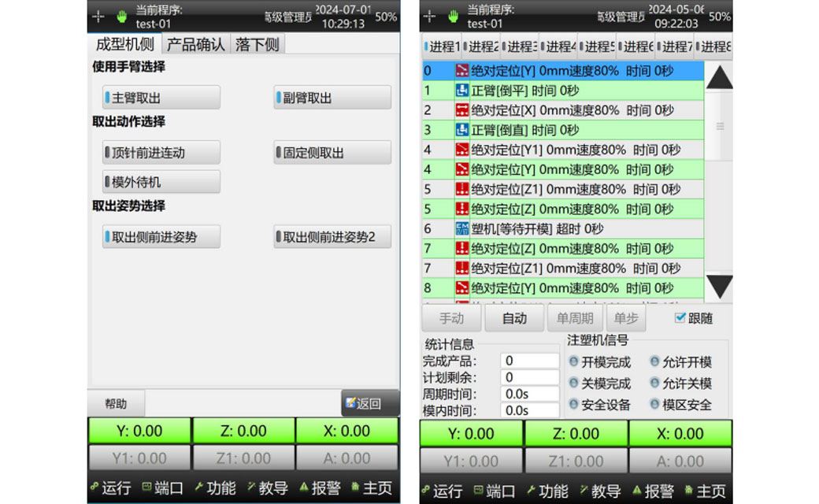The image size is (819, 504).
Task: Open the 落下侧 tab
Action: pos(257,45)
